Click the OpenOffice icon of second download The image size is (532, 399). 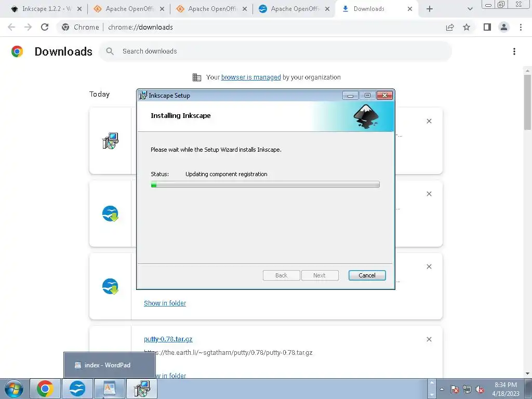tap(110, 214)
